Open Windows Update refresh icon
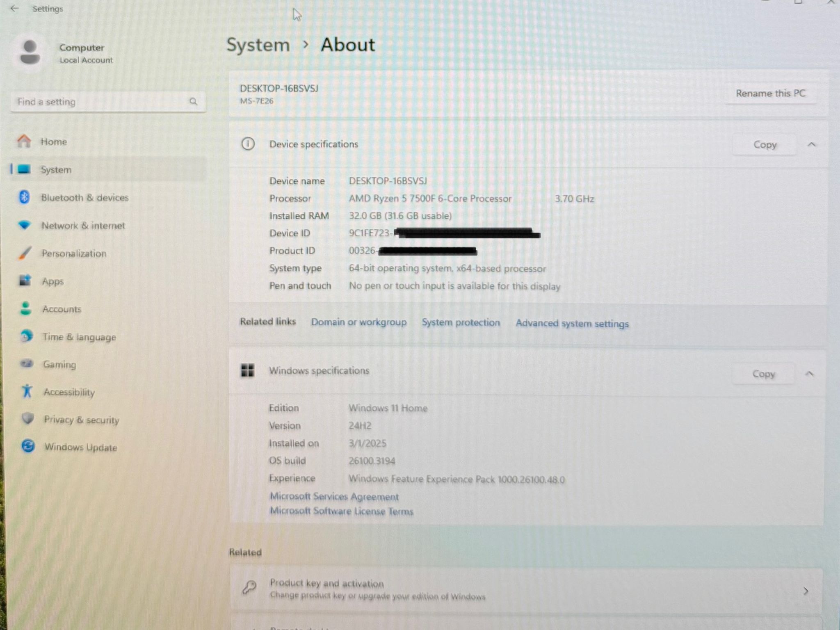Viewport: 840px width, 630px height. (x=28, y=446)
